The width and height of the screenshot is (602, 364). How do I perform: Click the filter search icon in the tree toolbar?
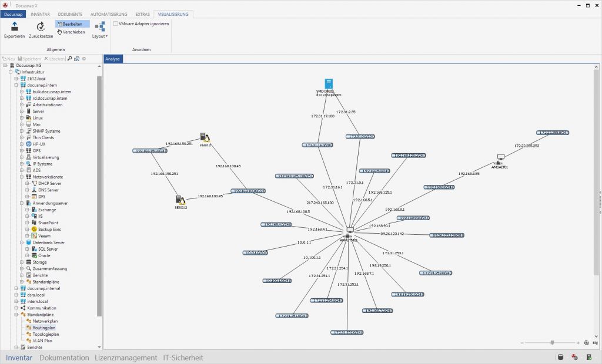pyautogui.click(x=77, y=59)
